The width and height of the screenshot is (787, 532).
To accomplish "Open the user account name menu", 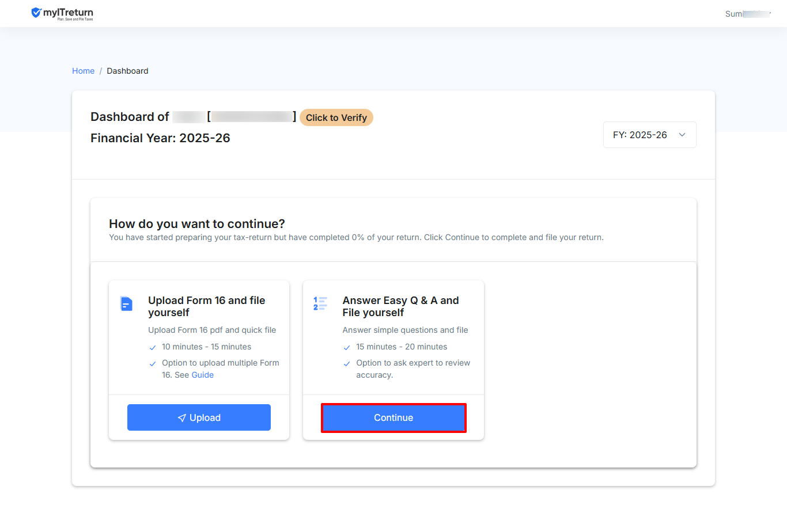I will pyautogui.click(x=748, y=14).
